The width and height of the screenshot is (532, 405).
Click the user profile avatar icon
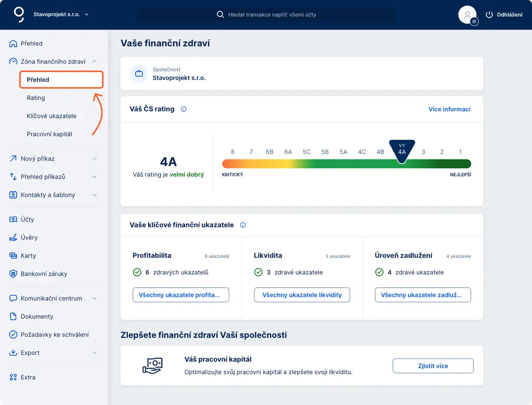coord(467,15)
